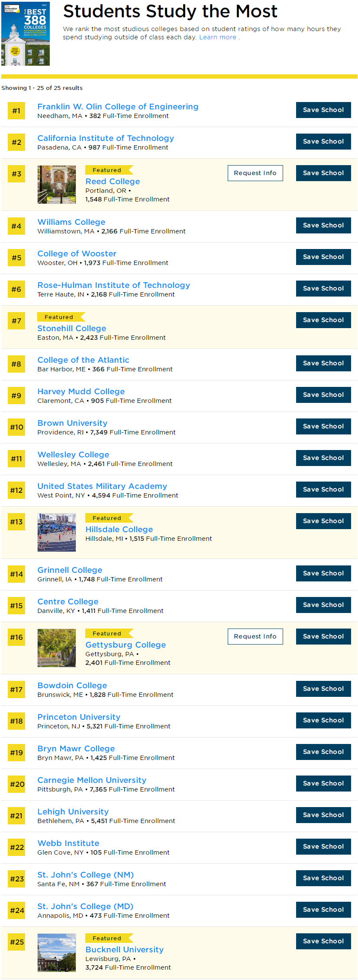Screen dimensions: 358x980
Task: Select Rose-Hulman Institute of Technology link
Action: coord(113,285)
